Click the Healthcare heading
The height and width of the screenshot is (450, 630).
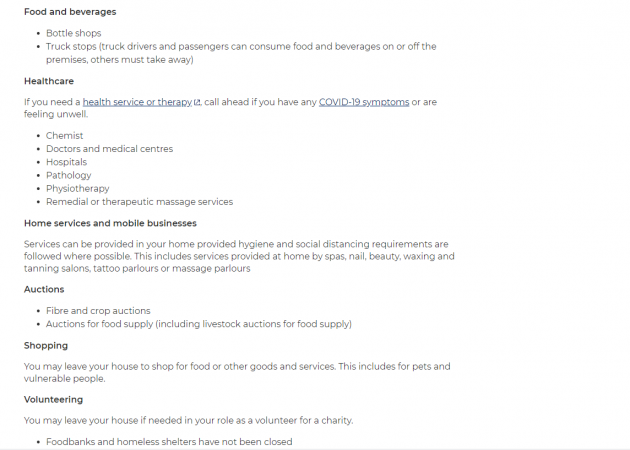(x=49, y=81)
